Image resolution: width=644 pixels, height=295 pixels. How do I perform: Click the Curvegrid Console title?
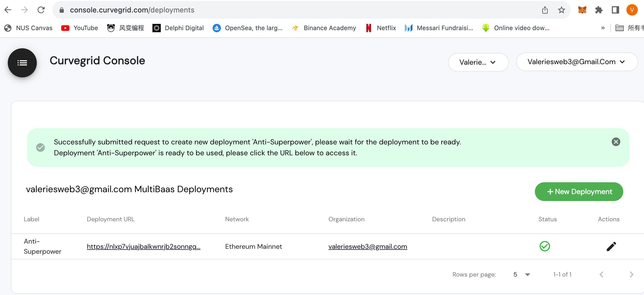coord(97,61)
